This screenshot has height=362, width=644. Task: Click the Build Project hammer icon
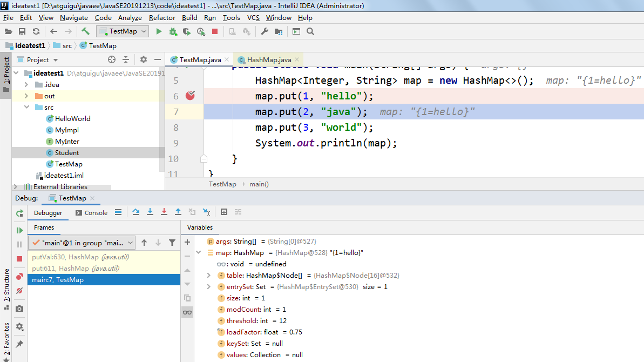coord(85,31)
